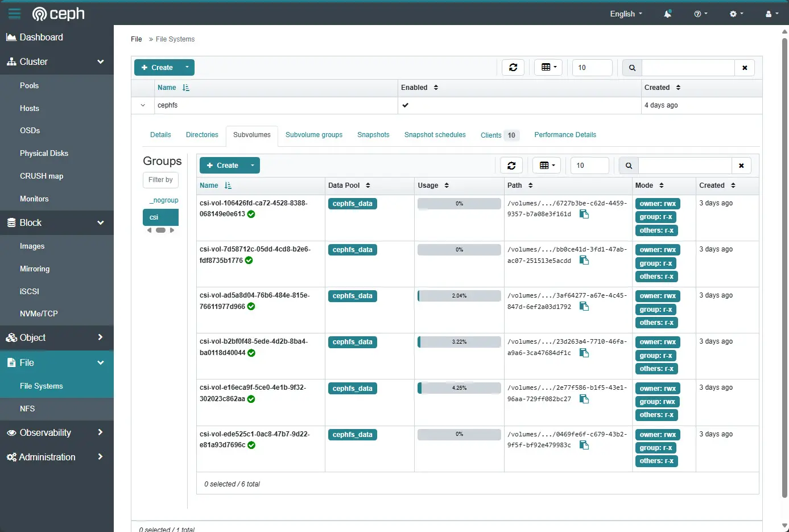Click the hamburger menu icon in header
This screenshot has height=532, width=789.
click(x=14, y=14)
